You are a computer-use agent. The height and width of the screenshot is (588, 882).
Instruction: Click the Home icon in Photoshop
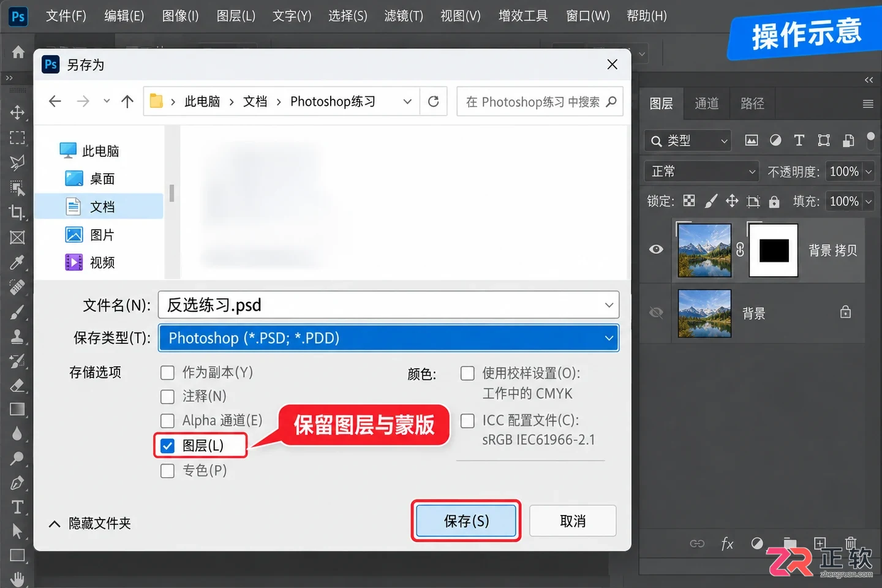(18, 52)
